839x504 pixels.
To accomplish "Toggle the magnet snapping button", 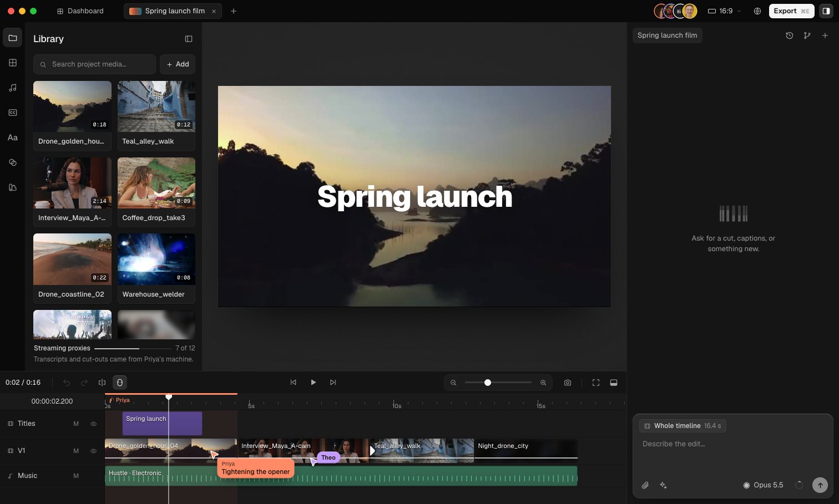I will click(x=120, y=383).
